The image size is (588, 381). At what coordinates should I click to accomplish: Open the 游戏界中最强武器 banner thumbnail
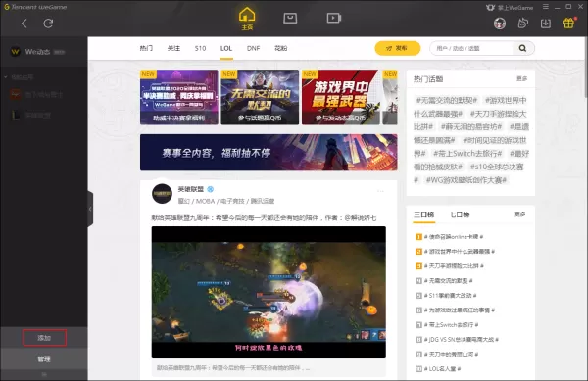click(x=340, y=97)
